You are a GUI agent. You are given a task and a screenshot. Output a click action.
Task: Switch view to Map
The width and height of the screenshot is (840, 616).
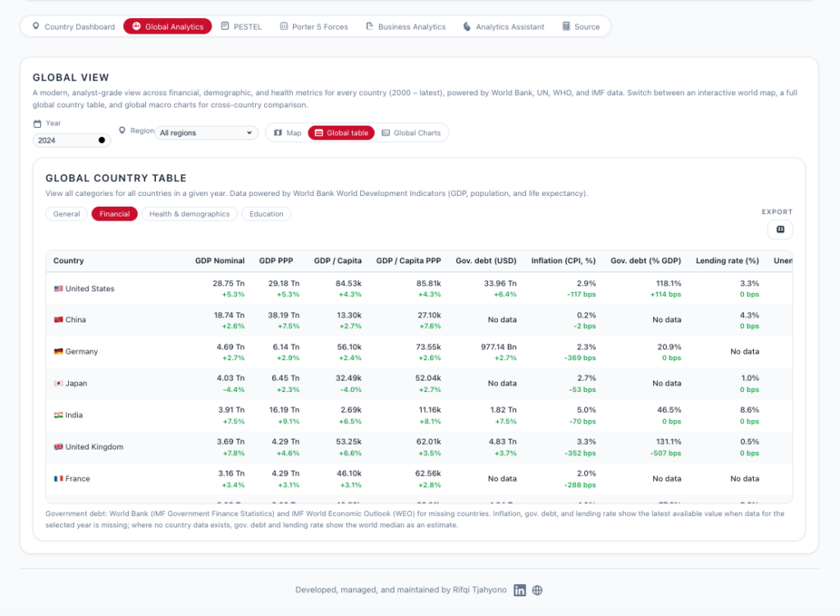(287, 133)
